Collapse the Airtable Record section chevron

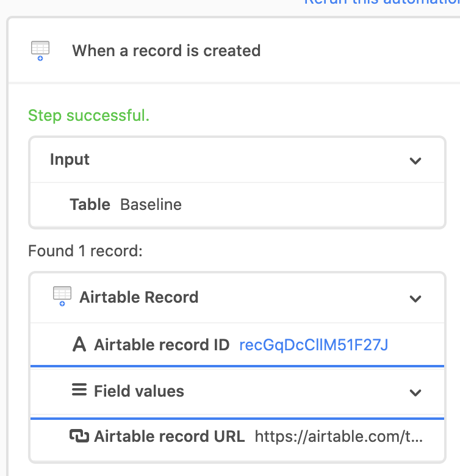tap(415, 298)
